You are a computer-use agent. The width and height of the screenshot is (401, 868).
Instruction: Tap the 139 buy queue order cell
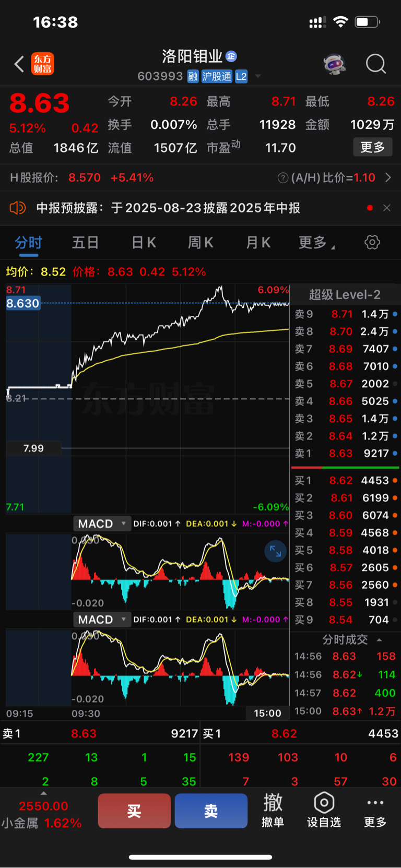tap(239, 757)
